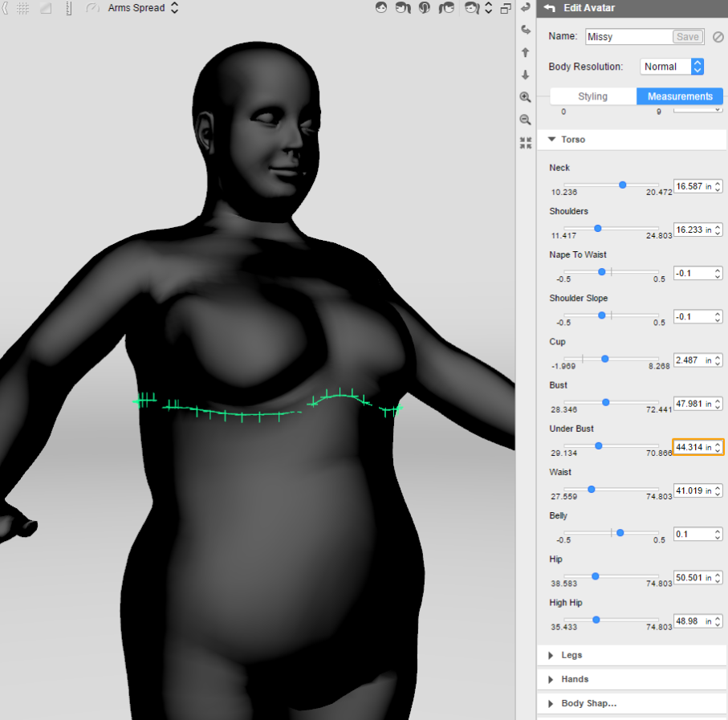Click the fit-to-view arrows icon
Image resolution: width=728 pixels, height=720 pixels.
pos(526,143)
